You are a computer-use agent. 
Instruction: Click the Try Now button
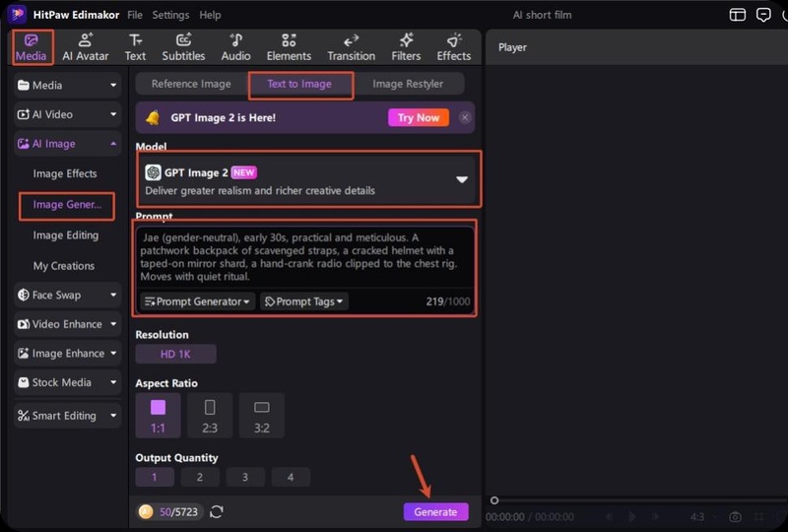419,117
